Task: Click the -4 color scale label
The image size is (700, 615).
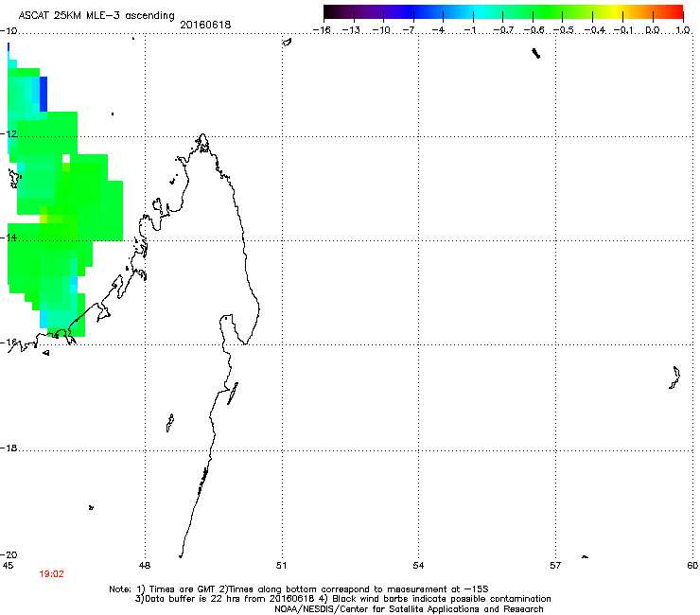Action: click(x=438, y=30)
